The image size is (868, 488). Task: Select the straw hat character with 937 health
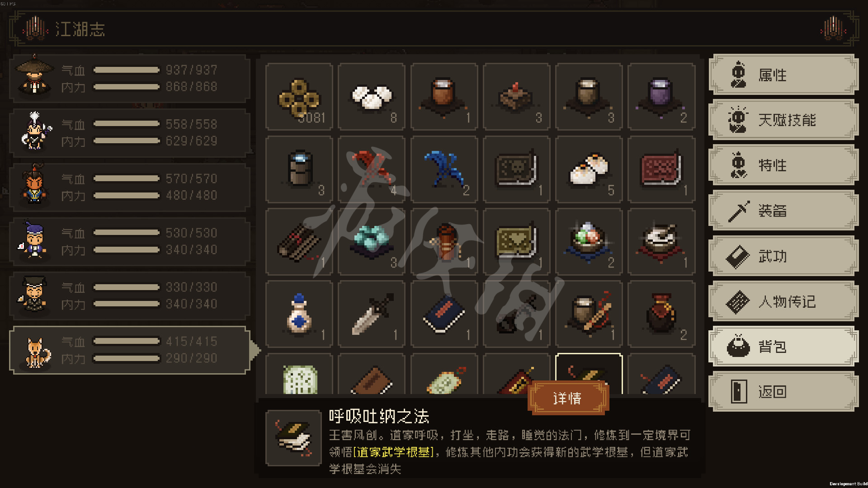pyautogui.click(x=130, y=78)
